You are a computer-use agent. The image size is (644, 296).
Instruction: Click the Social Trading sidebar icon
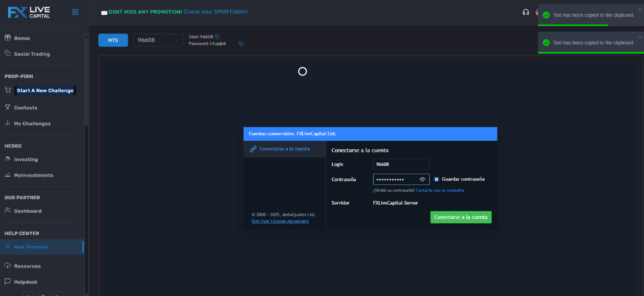(8, 54)
